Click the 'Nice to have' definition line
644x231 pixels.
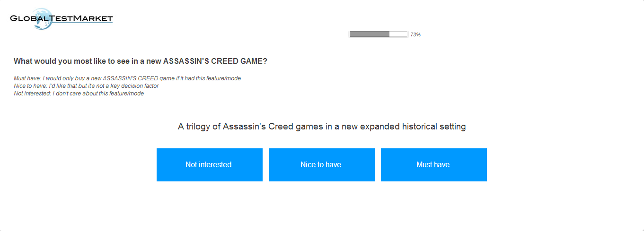click(86, 86)
